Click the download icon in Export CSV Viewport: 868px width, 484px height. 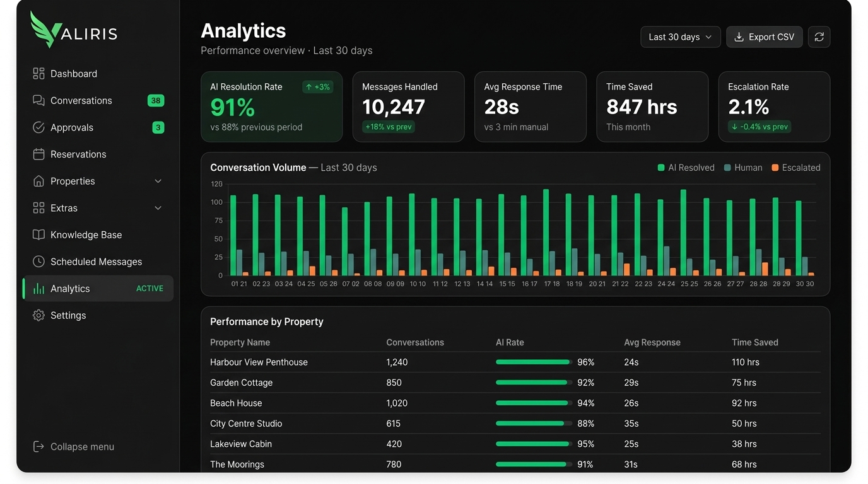739,37
